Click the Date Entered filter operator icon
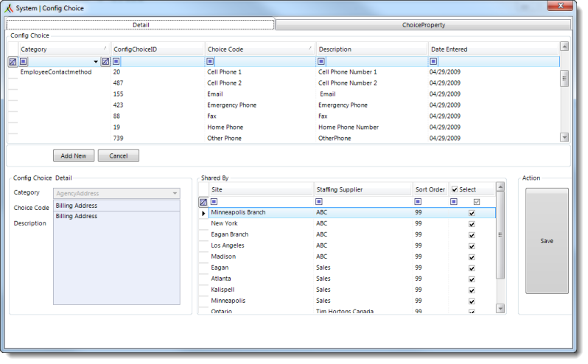The height and width of the screenshot is (364, 588). pos(433,62)
